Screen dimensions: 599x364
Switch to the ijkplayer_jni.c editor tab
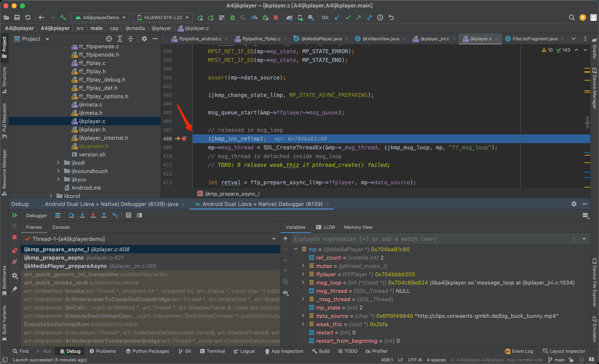pyautogui.click(x=434, y=39)
